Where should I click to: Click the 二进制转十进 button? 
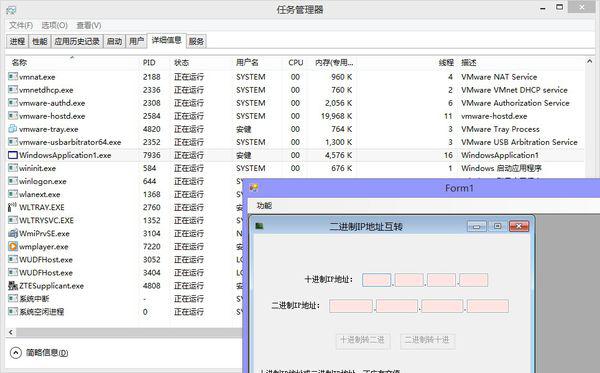coord(427,340)
